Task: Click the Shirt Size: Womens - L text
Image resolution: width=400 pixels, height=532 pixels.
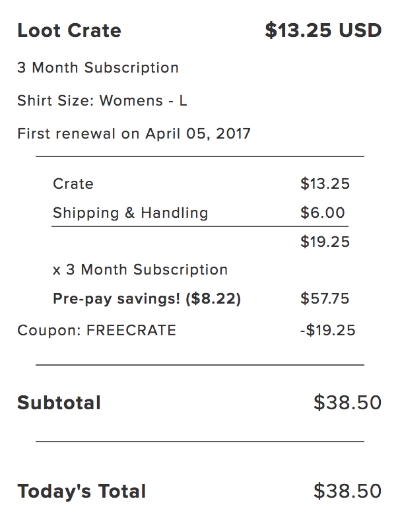Action: point(102,101)
